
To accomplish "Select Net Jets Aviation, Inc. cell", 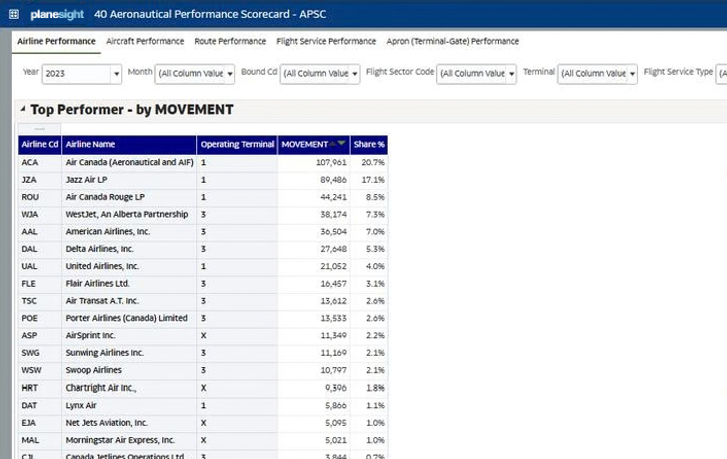I will pos(129,423).
